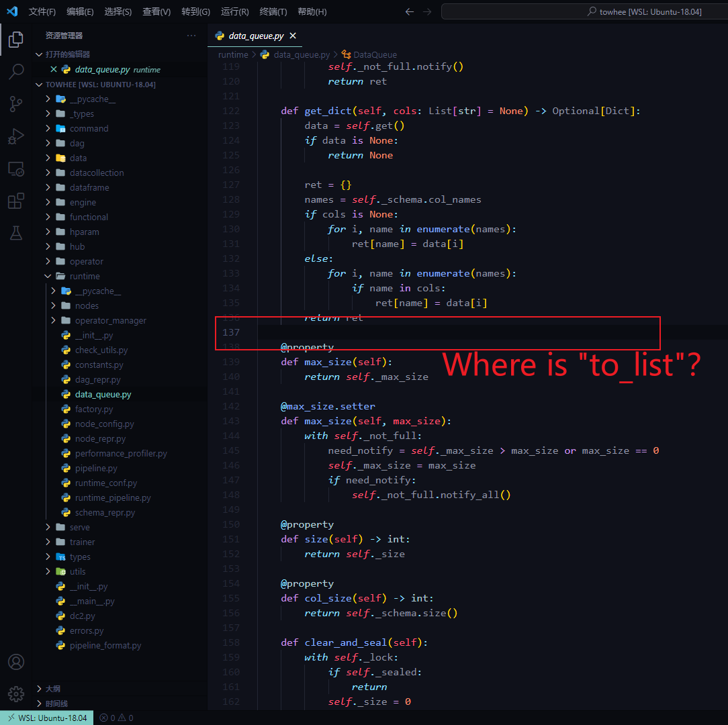Image resolution: width=728 pixels, height=725 pixels.
Task: Open runtime_conf.py file
Action: pos(106,483)
